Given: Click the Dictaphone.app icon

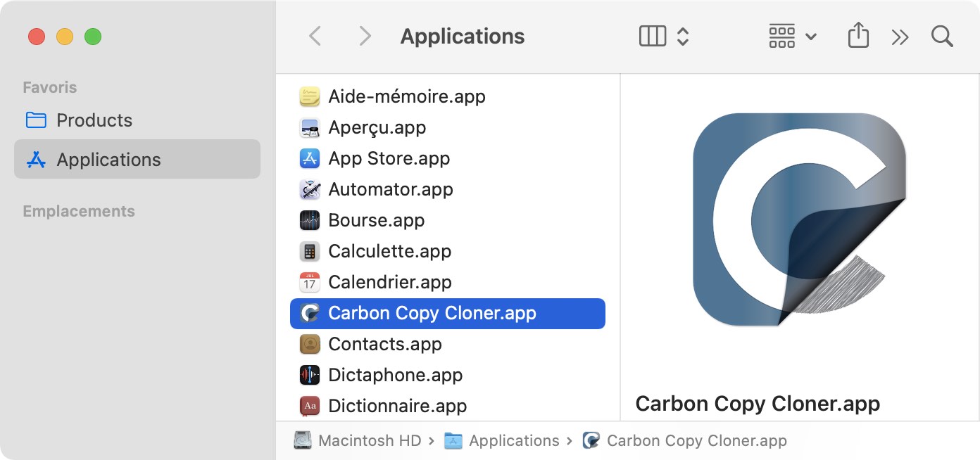Looking at the screenshot, I should [x=310, y=375].
